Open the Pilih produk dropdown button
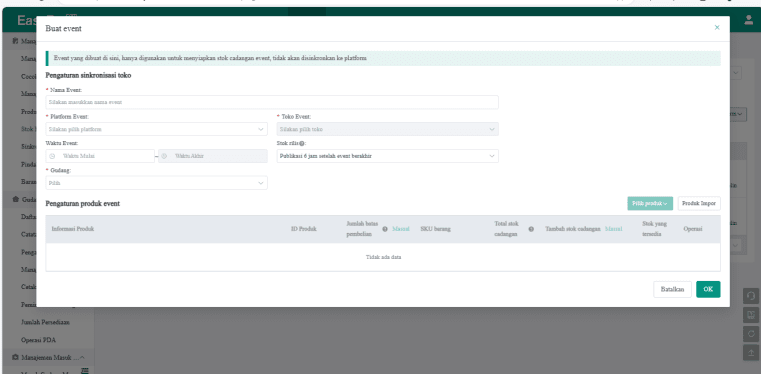 pos(650,203)
